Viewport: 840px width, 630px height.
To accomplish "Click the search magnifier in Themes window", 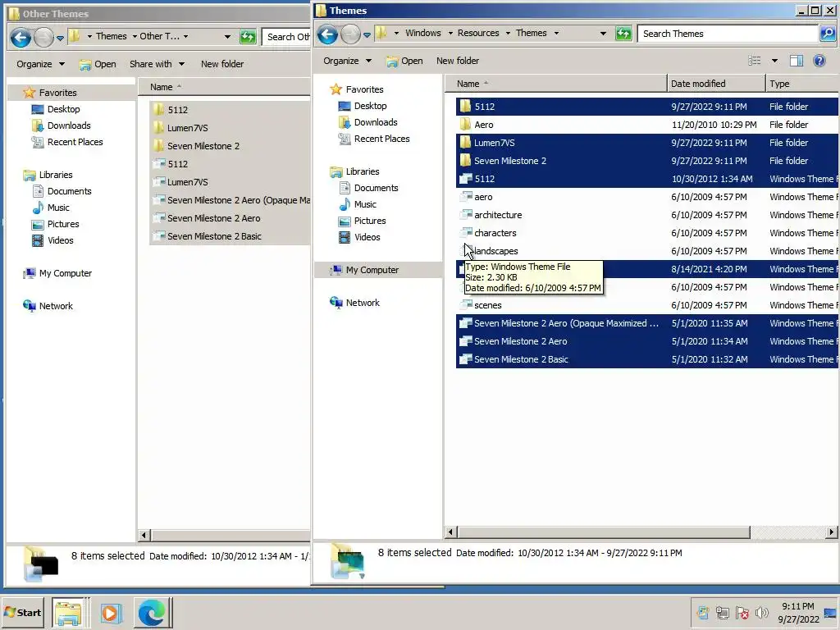I will pyautogui.click(x=828, y=34).
